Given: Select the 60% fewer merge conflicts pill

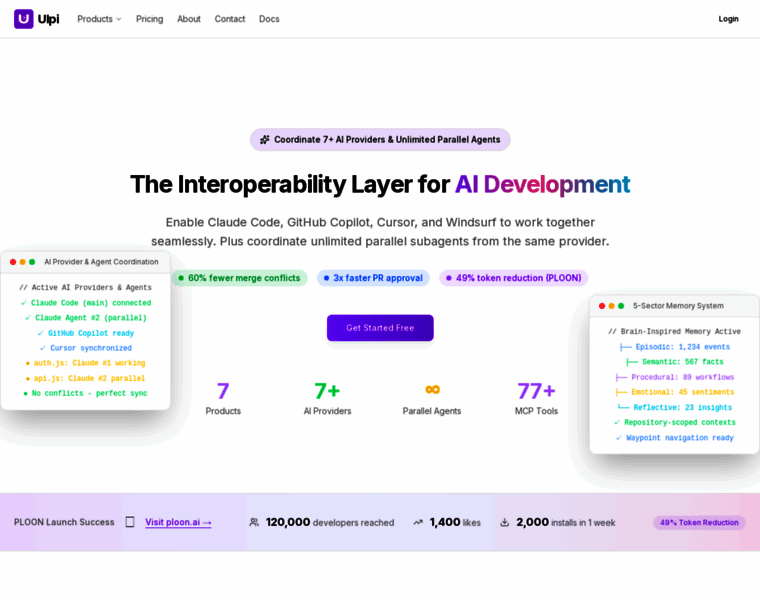Looking at the screenshot, I should pos(239,278).
